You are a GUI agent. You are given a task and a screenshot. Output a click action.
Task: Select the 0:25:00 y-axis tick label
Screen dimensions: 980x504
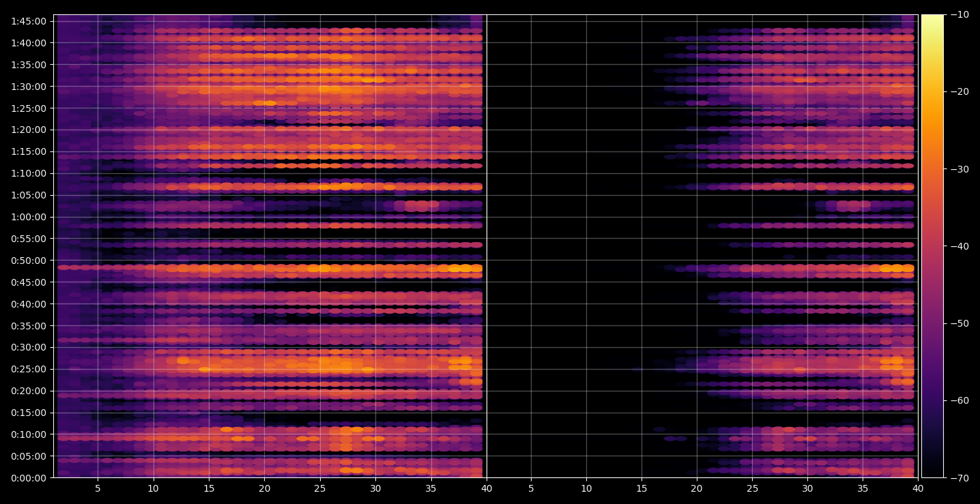29,369
